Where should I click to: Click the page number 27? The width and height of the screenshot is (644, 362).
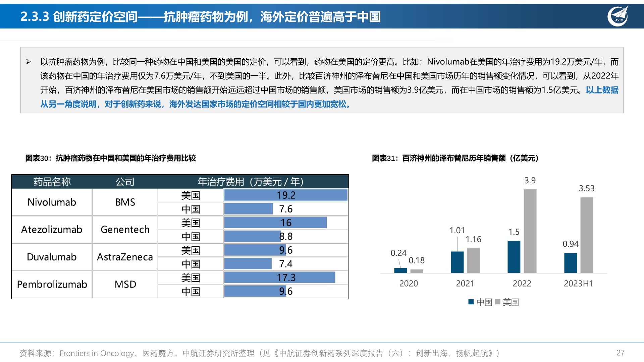coord(620,353)
